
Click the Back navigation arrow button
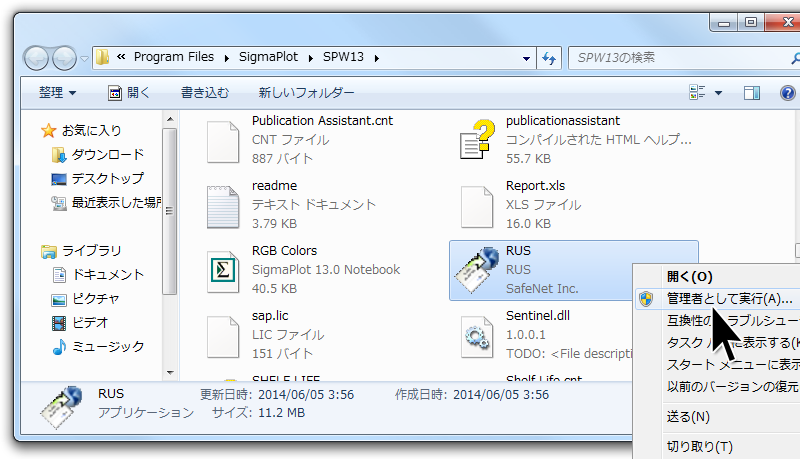36,58
